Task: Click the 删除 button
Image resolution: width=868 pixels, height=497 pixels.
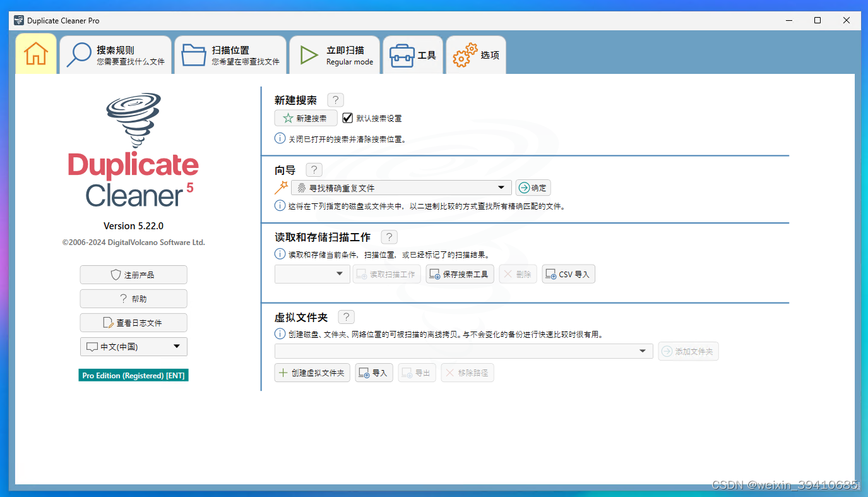Action: (518, 274)
